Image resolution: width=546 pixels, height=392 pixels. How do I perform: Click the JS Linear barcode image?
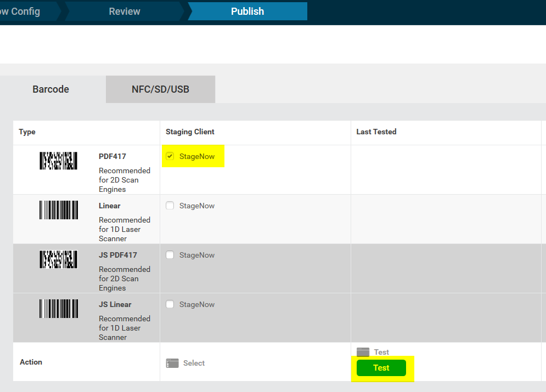point(58,309)
